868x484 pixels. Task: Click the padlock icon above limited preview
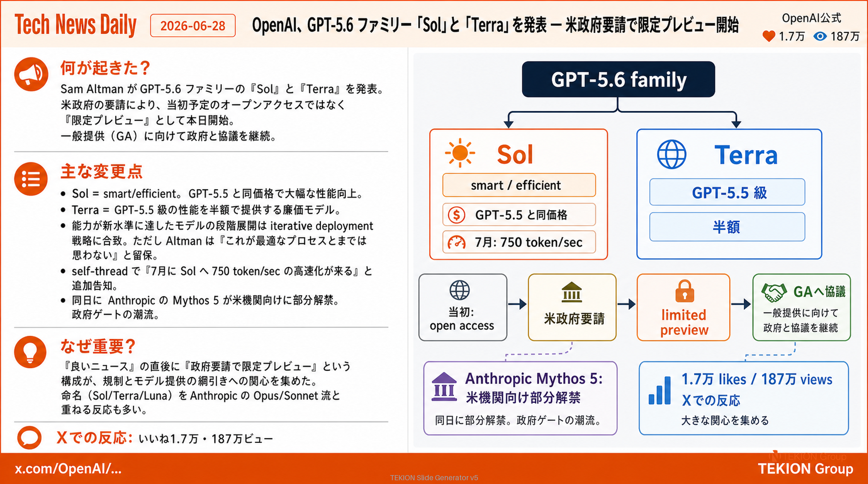[684, 291]
